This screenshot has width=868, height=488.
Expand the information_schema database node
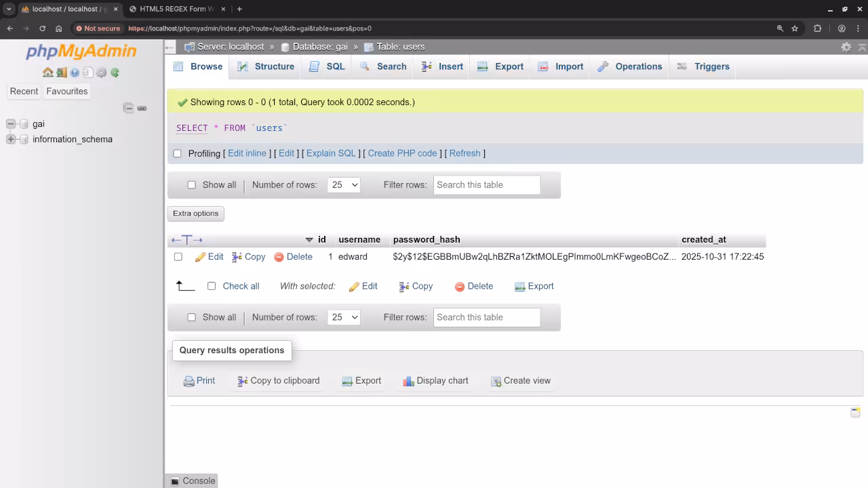tap(9, 139)
